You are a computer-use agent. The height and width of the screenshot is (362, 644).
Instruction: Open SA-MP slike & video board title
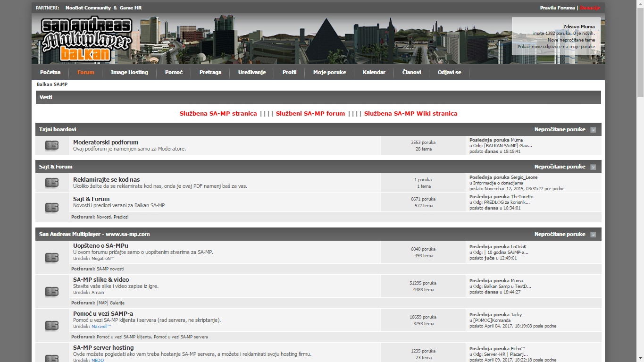click(101, 280)
